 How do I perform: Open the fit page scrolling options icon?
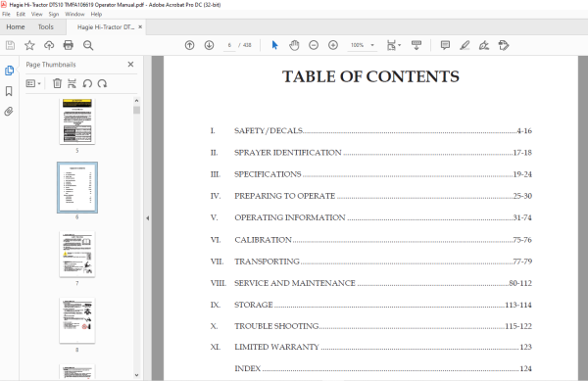pyautogui.click(x=393, y=45)
